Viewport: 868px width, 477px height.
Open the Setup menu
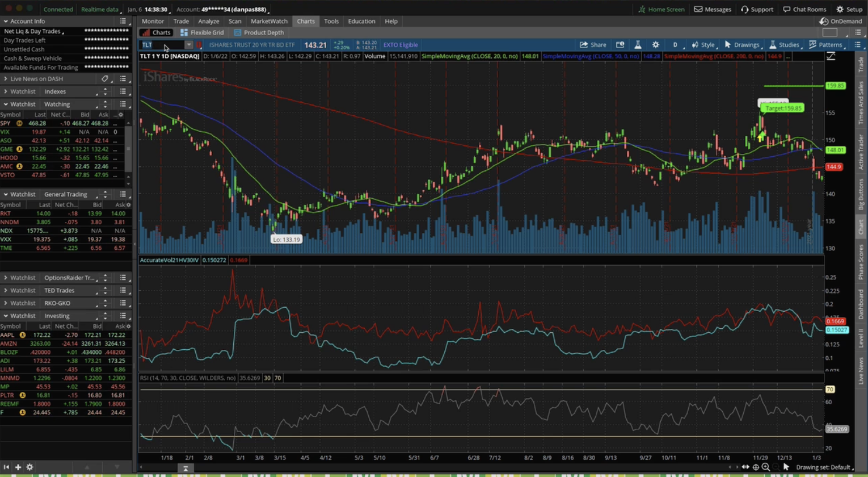pyautogui.click(x=849, y=9)
